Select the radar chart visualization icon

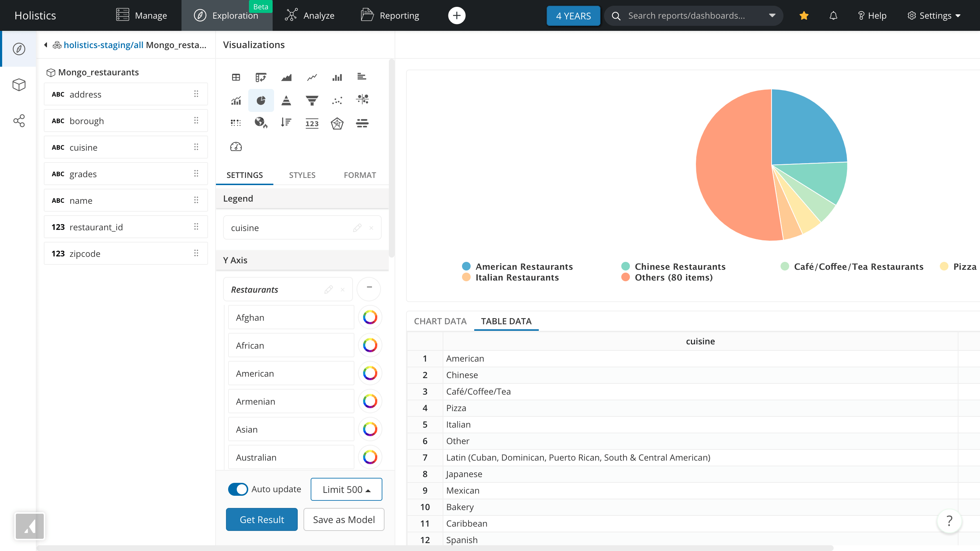[337, 123]
